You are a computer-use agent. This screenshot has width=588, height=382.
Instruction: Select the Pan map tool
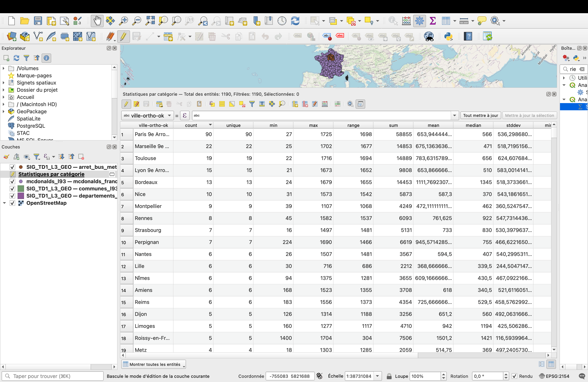[97, 21]
